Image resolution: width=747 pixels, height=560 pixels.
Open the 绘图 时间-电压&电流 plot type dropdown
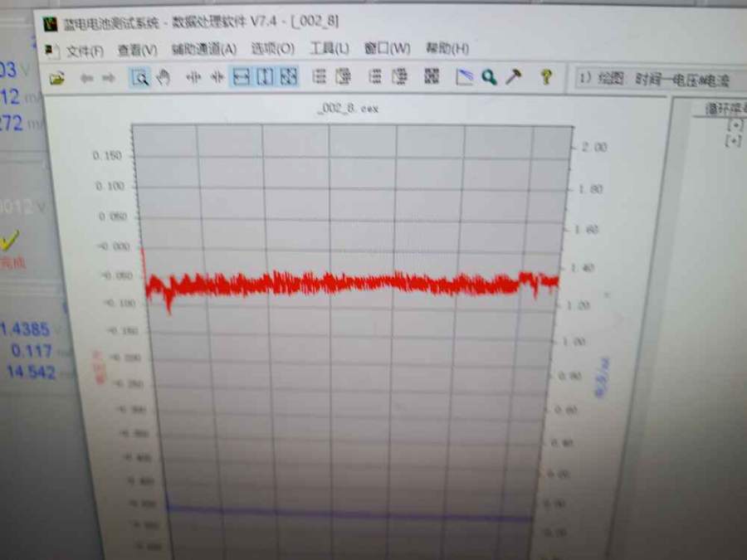pos(656,79)
